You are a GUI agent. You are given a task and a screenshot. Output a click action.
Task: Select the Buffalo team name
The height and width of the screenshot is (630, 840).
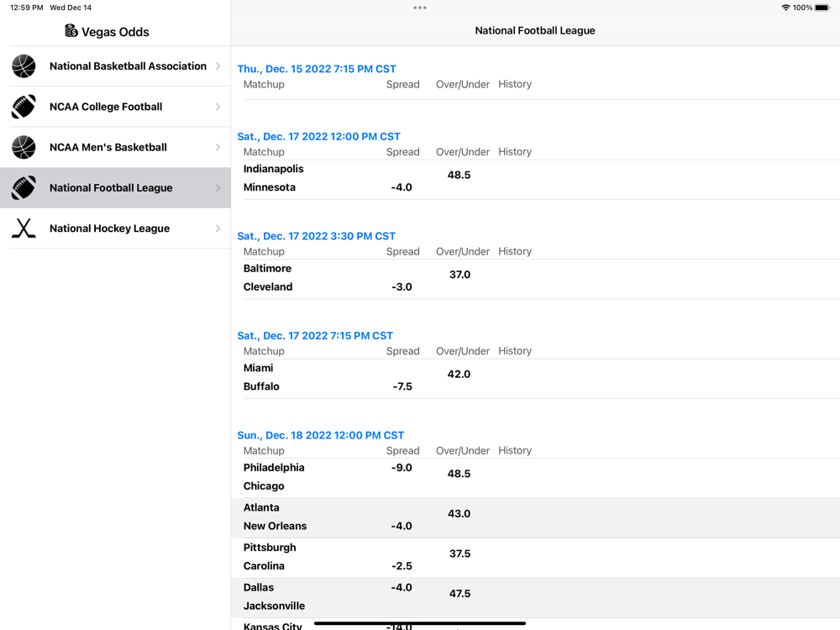261,386
